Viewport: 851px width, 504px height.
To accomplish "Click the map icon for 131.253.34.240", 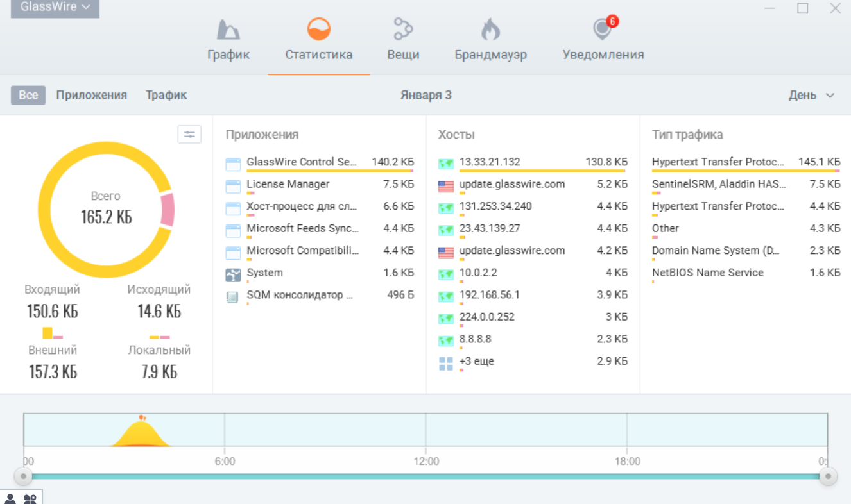I will (x=446, y=208).
